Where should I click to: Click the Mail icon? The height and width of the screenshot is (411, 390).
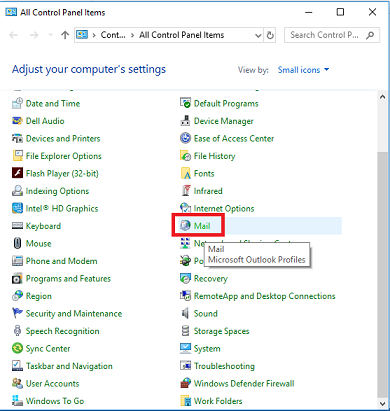click(185, 226)
